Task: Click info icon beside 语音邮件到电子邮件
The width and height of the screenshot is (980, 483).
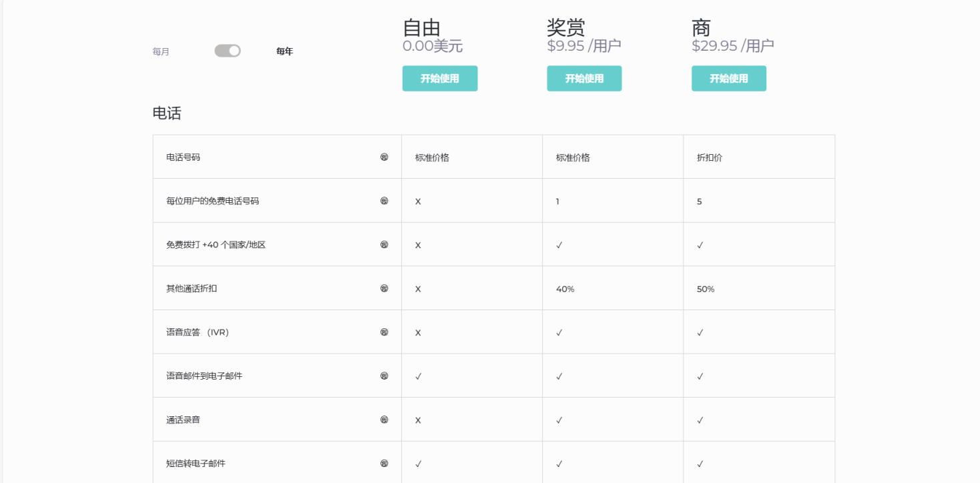Action: (385, 376)
